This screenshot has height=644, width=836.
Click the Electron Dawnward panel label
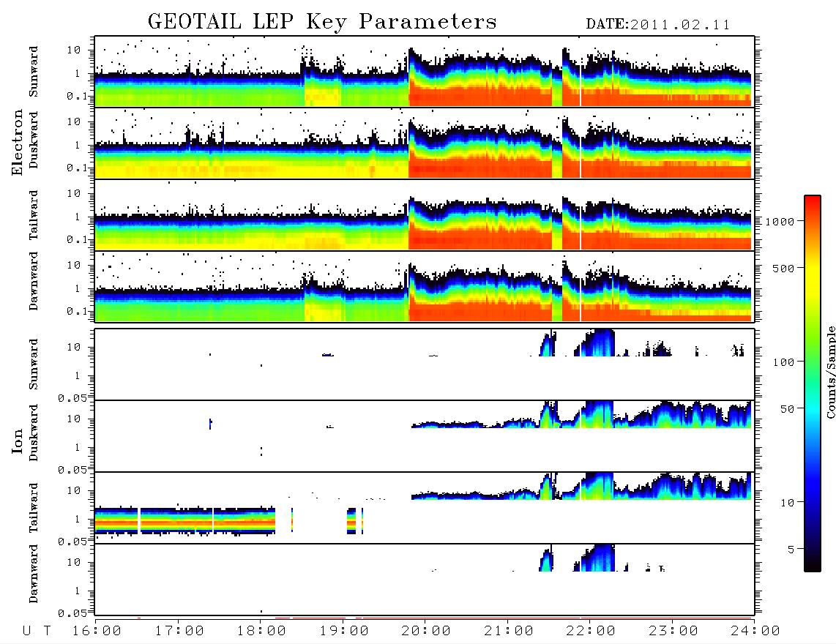[x=34, y=281]
